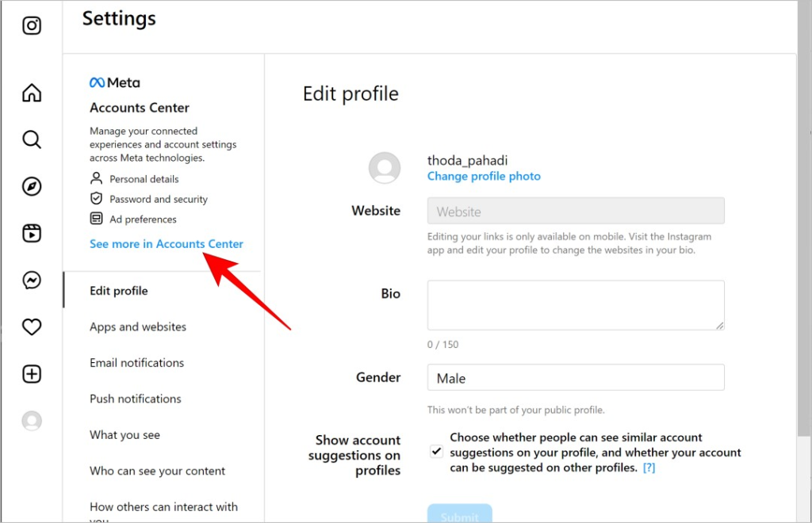The height and width of the screenshot is (523, 812).
Task: Toggle the Show account suggestions checkbox
Action: click(x=437, y=452)
